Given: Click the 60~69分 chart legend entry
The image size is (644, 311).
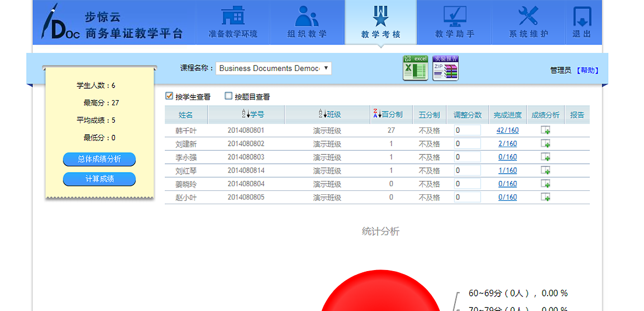Looking at the screenshot, I should 518,293.
